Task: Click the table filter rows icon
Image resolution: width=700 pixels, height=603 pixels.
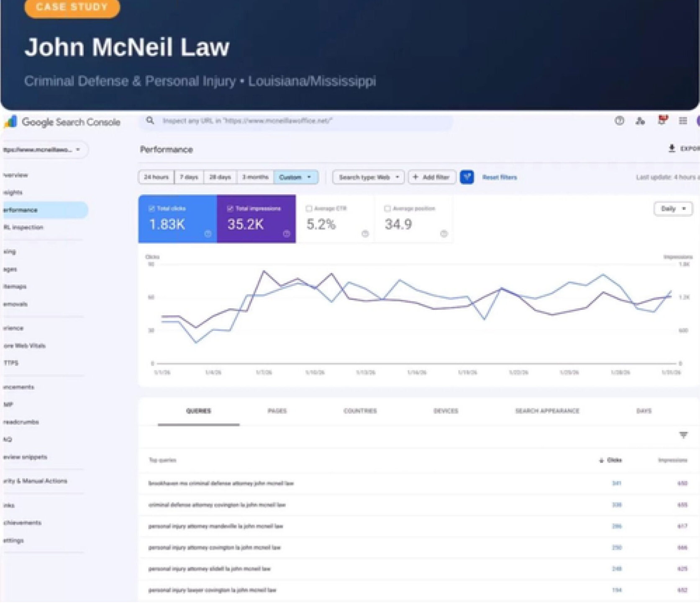Action: tap(683, 435)
